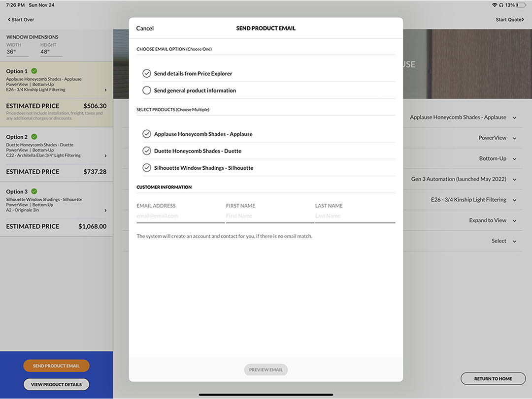
Task: Select Send details from Price Explorer option
Action: coord(147,74)
